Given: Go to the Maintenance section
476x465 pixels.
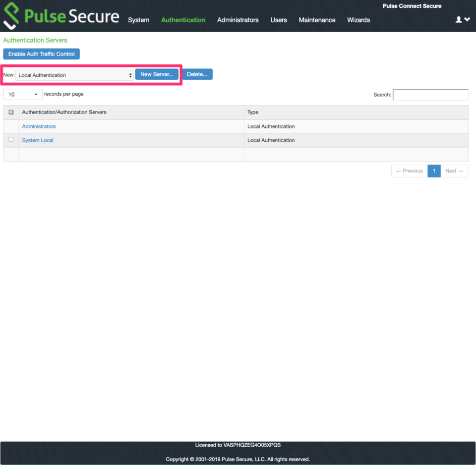Looking at the screenshot, I should tap(317, 20).
